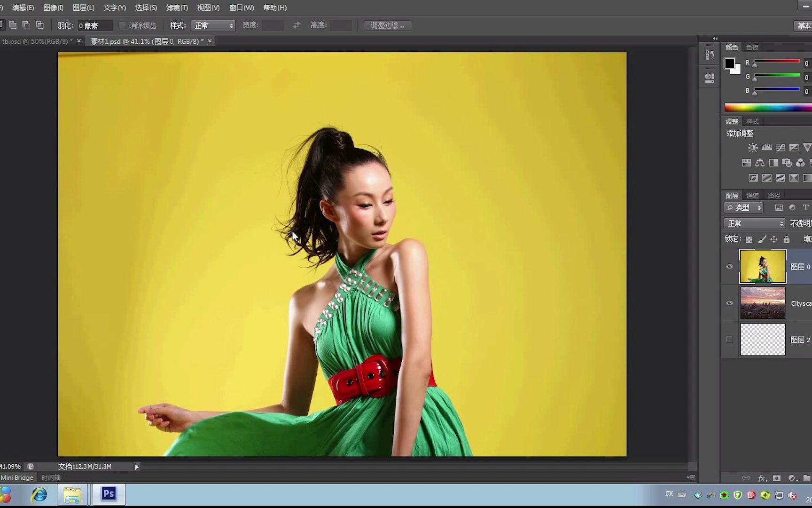Open the layer blend mode dropdown
812x508 pixels.
coord(754,223)
